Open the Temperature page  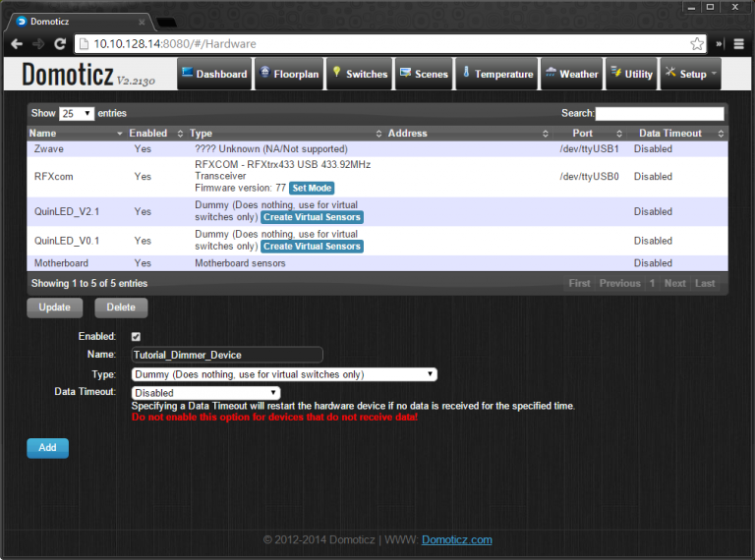[x=496, y=74]
